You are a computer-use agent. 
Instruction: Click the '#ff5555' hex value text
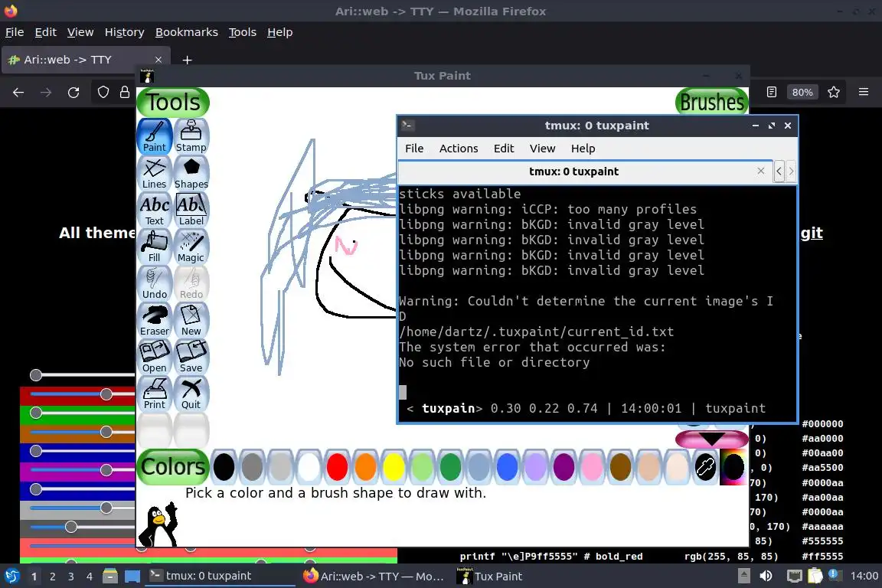[x=822, y=557]
